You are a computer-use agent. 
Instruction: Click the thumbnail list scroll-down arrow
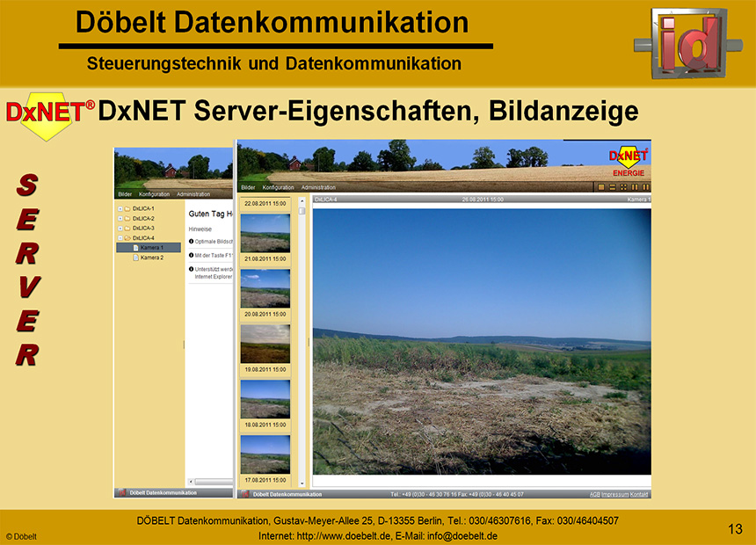point(302,483)
